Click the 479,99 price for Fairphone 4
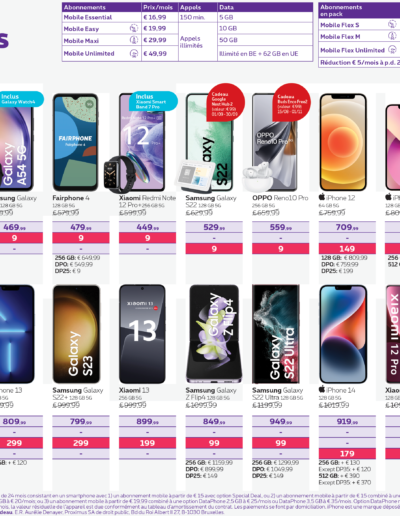This screenshot has width=400, height=516. [x=81, y=227]
